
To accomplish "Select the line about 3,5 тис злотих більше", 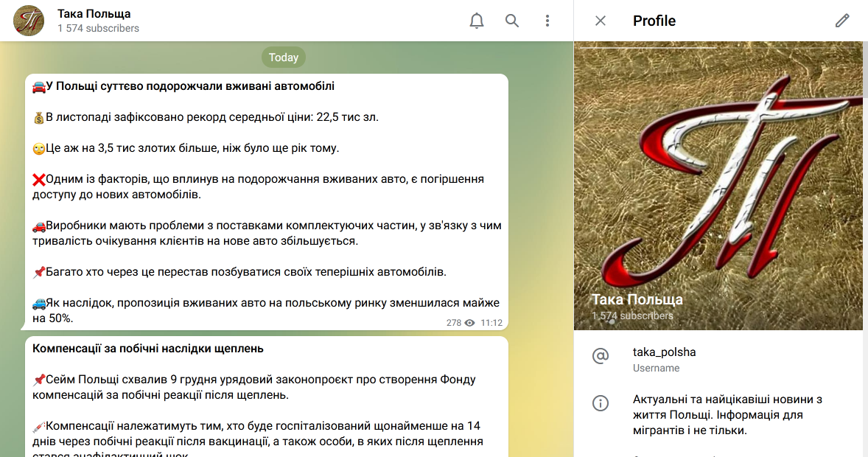I will click(186, 148).
